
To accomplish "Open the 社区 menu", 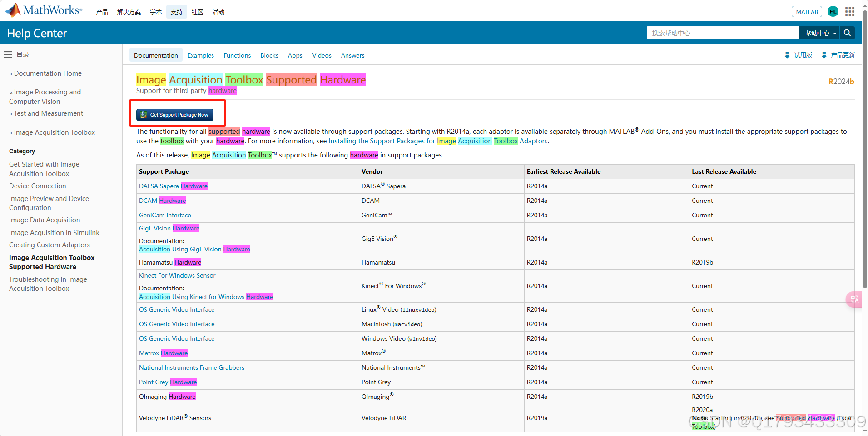I will click(x=198, y=12).
